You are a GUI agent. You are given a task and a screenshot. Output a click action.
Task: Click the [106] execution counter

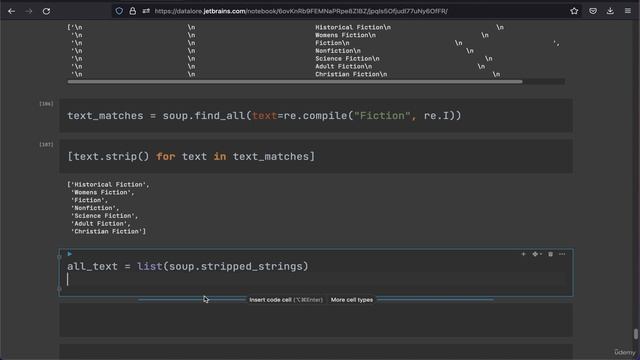point(46,104)
